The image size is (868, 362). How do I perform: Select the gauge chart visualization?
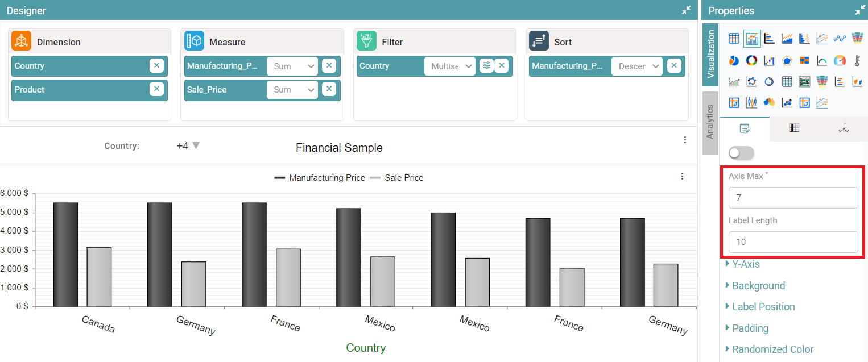coord(840,60)
